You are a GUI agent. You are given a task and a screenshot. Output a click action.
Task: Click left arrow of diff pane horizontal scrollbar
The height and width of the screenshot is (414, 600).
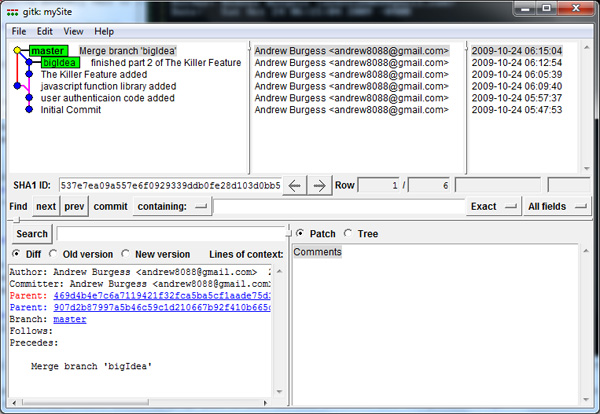point(14,403)
